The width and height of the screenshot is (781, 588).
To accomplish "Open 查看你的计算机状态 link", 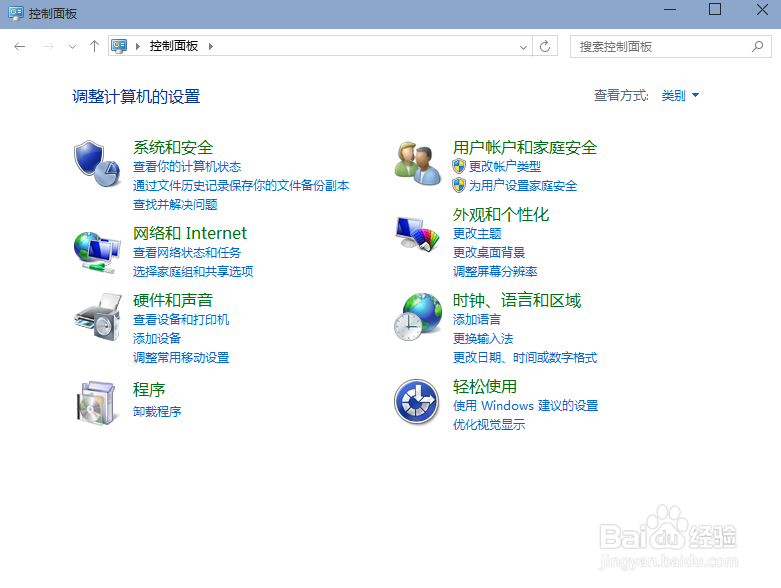I will pos(187,166).
